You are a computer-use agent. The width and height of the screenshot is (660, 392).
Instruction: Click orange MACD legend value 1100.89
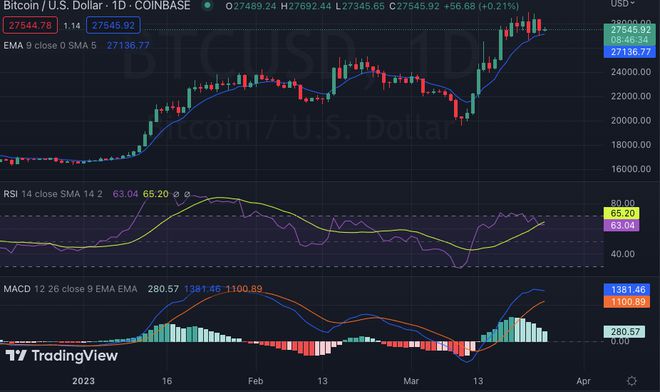click(244, 289)
